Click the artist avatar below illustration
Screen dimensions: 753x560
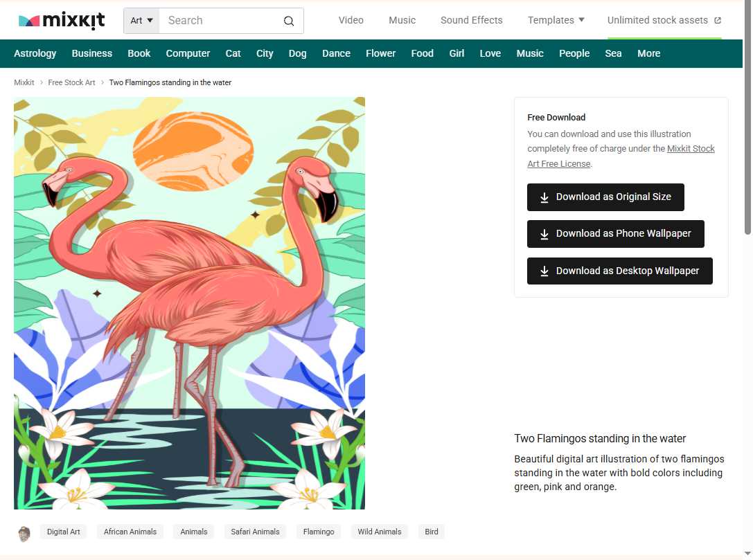click(x=24, y=533)
